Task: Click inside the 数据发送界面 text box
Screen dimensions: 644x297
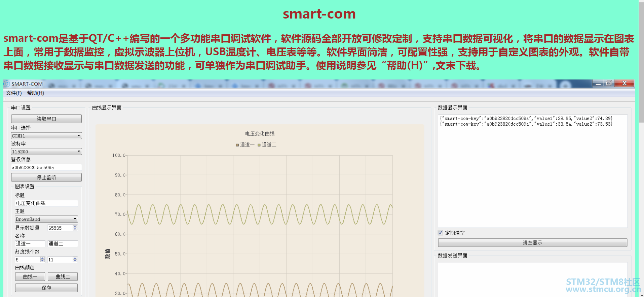Action: pyautogui.click(x=533, y=279)
